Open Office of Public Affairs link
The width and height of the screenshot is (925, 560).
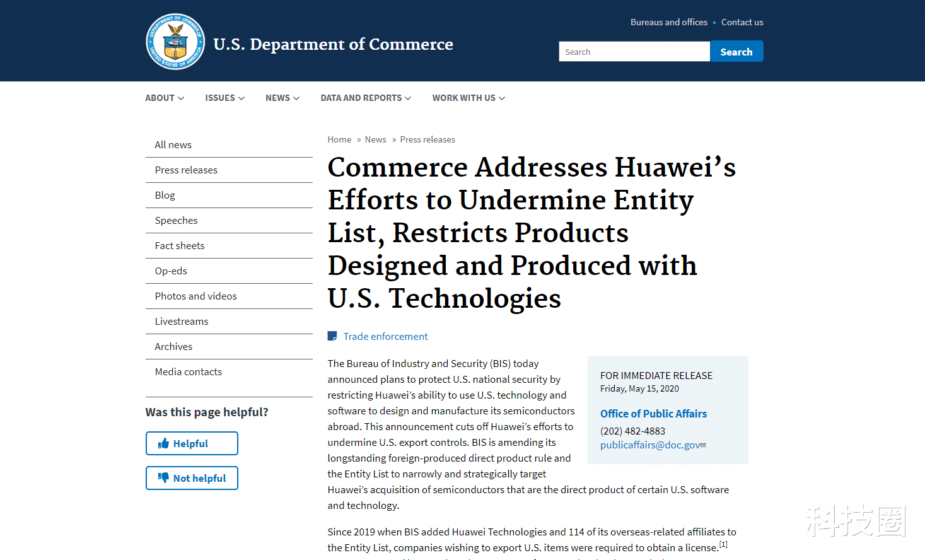[x=653, y=414]
